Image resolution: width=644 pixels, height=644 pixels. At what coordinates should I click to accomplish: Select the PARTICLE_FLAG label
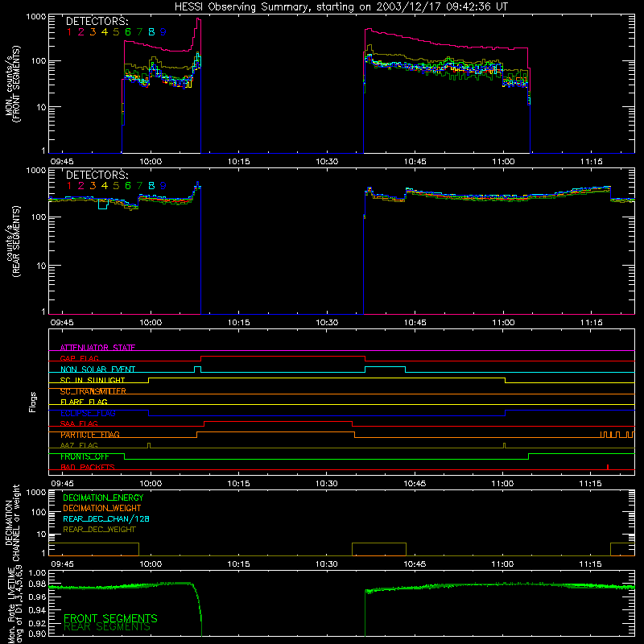(90, 435)
